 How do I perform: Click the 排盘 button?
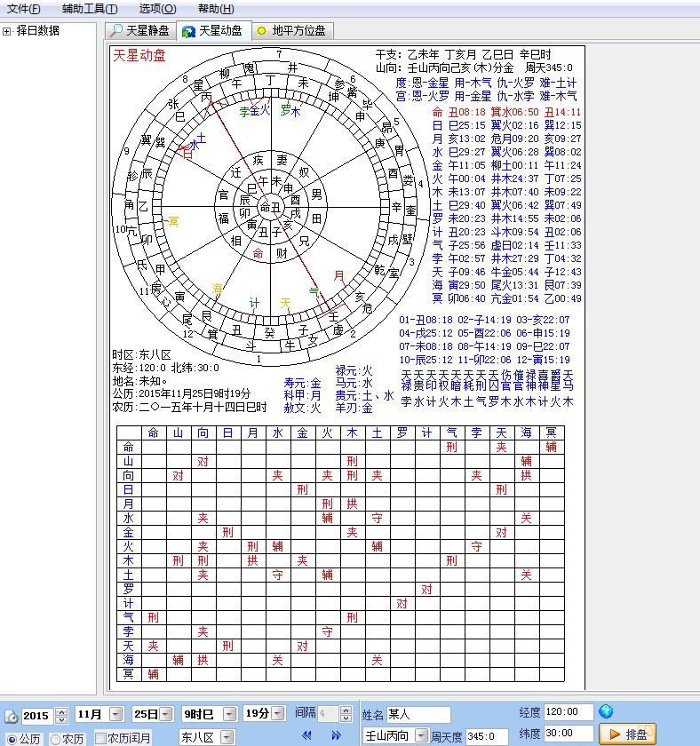coord(628,734)
